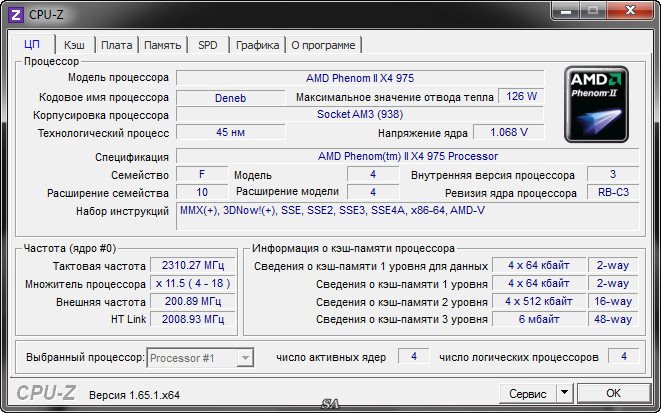Go to the Графика tab
Viewport: 661px width, 413px height.
258,45
